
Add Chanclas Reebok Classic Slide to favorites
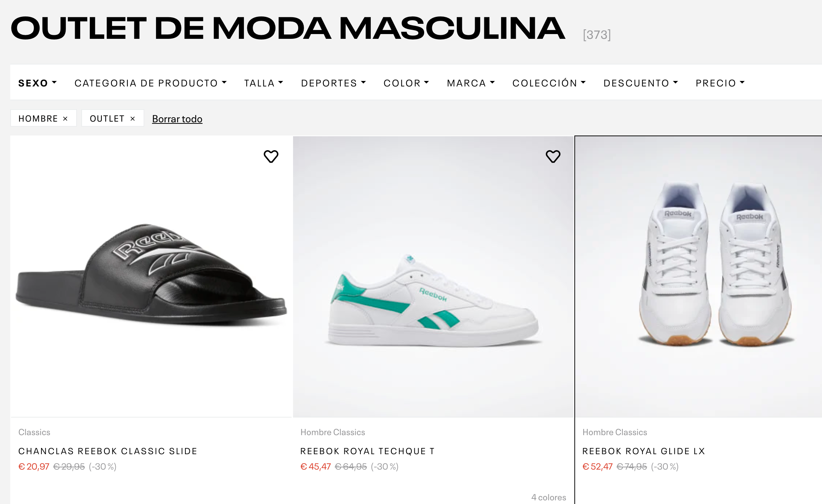271,157
